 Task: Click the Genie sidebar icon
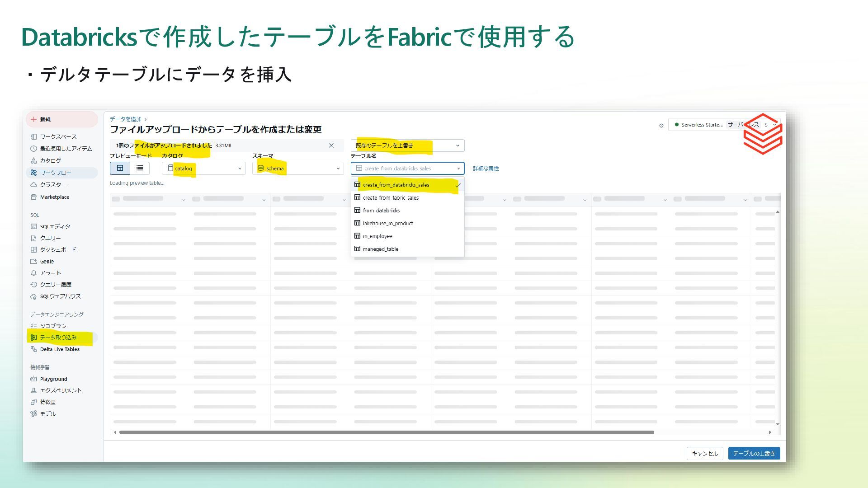tap(33, 261)
